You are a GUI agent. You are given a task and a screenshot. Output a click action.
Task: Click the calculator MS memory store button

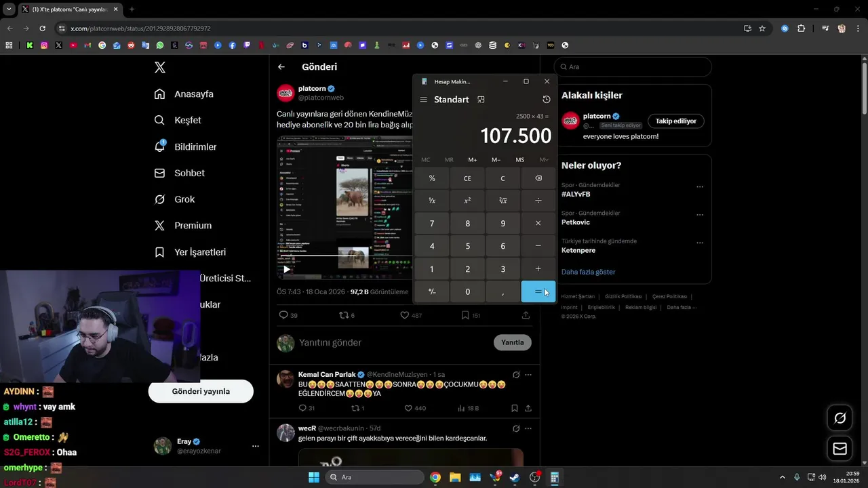pyautogui.click(x=519, y=160)
